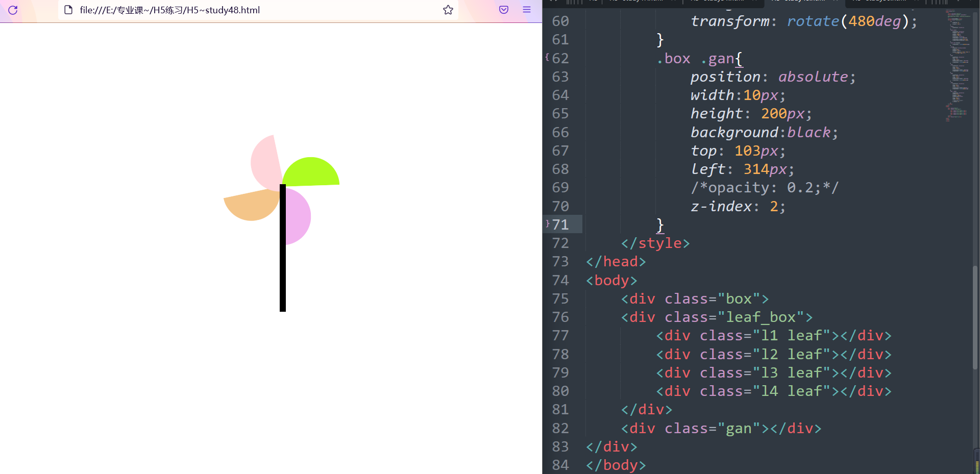Click the green leaf of the pinwheel
The image size is (980, 474).
(311, 172)
